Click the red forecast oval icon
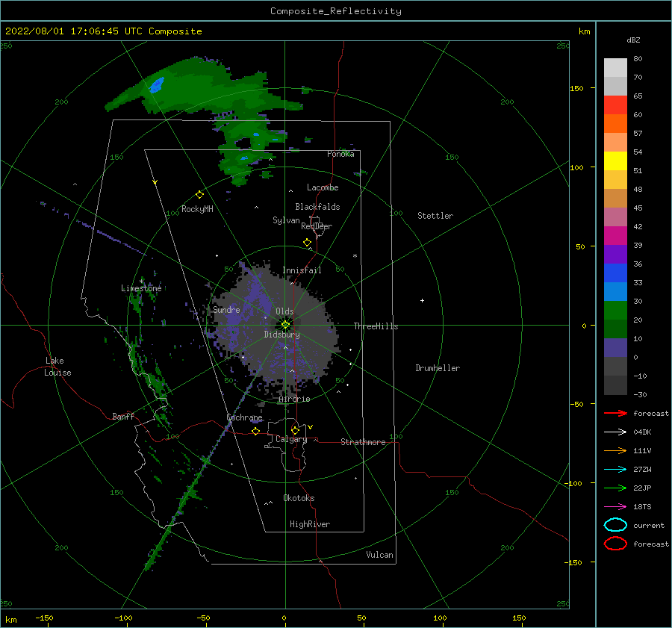Image resolution: width=672 pixels, height=628 pixels. [x=615, y=544]
